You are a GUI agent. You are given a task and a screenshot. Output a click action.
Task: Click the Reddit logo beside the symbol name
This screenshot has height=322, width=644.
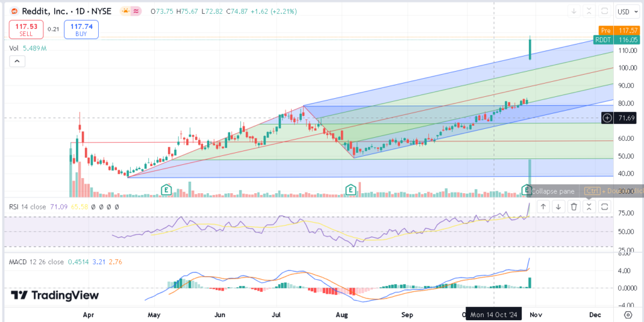pyautogui.click(x=14, y=11)
